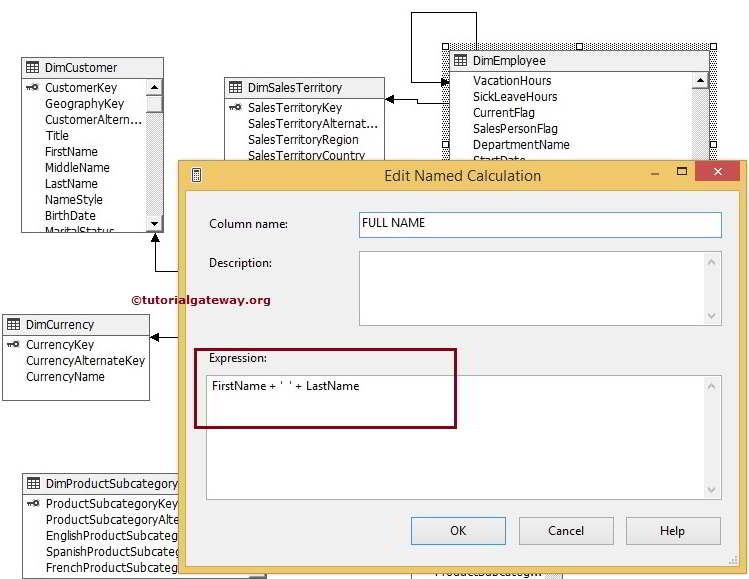This screenshot has height=579, width=749.
Task: Click the DimCustomer scrollbar up arrow
Action: (154, 87)
